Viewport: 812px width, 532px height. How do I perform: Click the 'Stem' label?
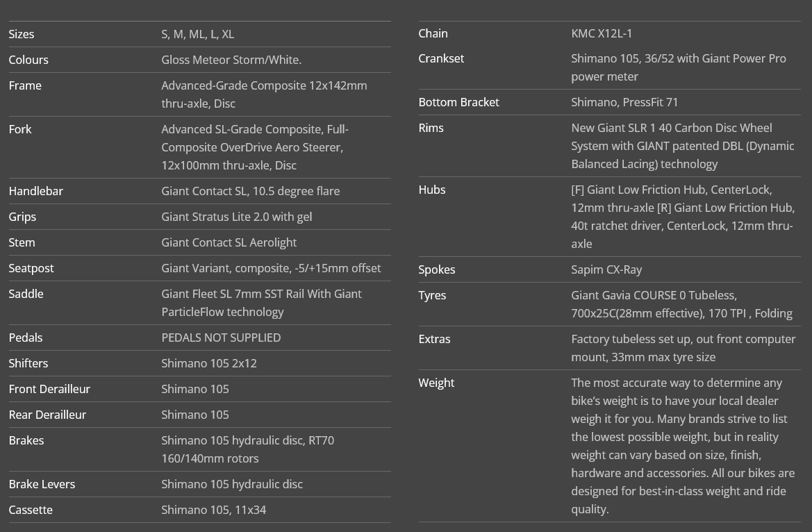22,242
